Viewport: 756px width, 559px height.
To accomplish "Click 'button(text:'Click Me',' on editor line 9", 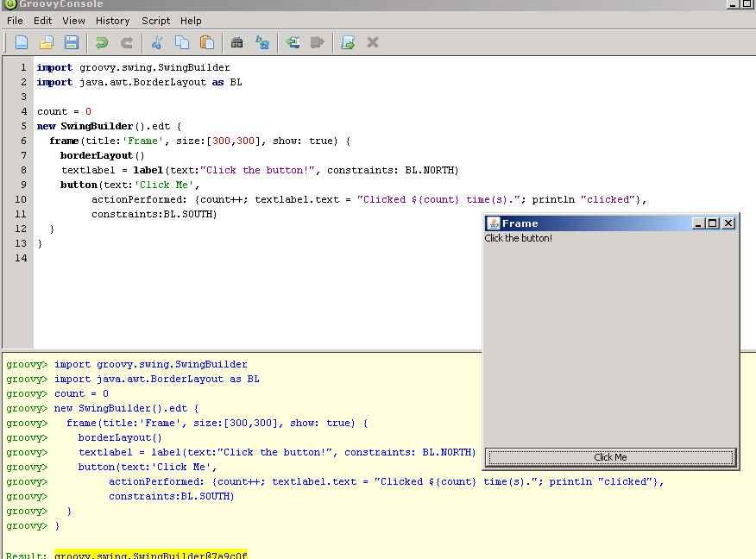I will (x=129, y=185).
